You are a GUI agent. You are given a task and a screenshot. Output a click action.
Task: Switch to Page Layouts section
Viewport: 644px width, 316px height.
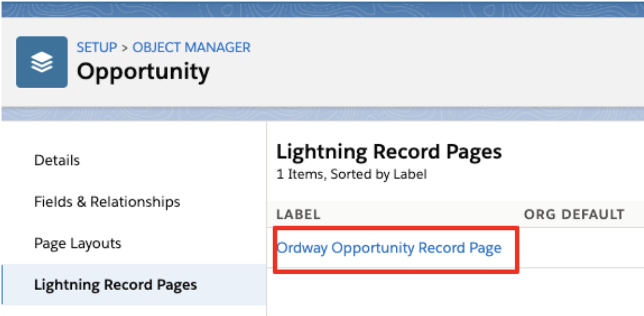click(77, 243)
